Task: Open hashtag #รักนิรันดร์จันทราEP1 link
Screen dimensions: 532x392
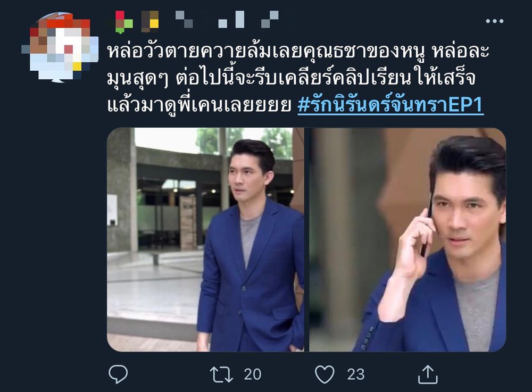Action: click(x=390, y=105)
